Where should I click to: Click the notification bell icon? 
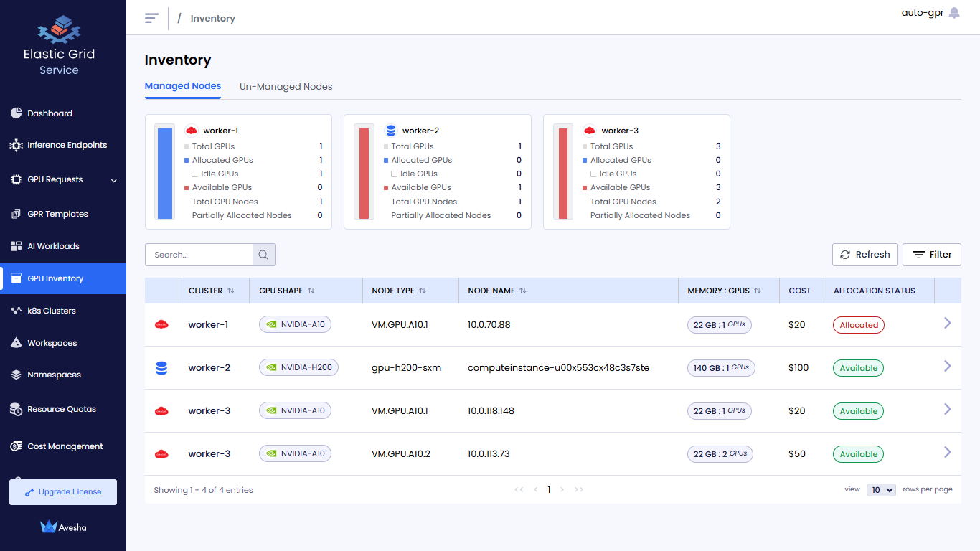point(954,13)
